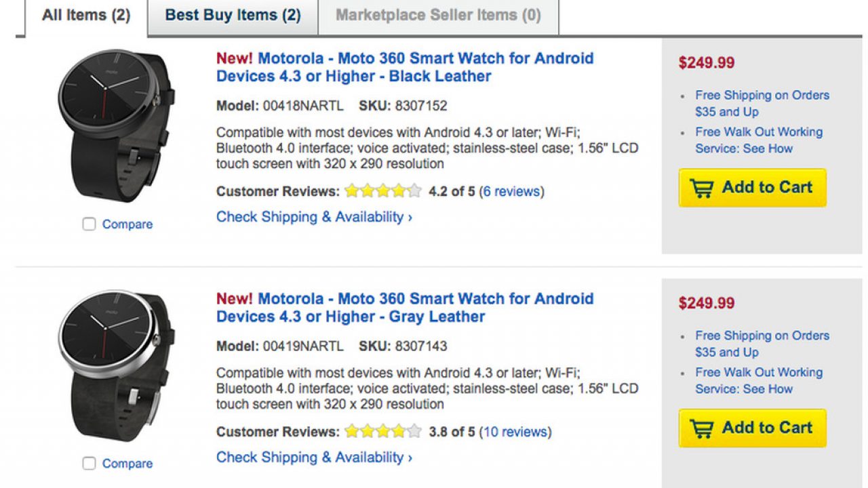This screenshot has height=488, width=868.
Task: Expand Check Shipping & Availability for Gray Leather
Action: 314,457
